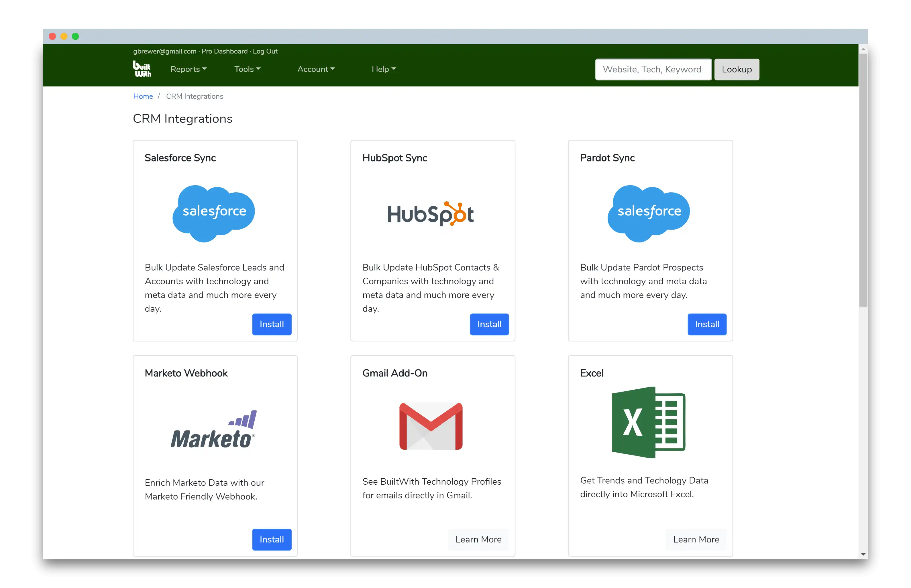Go to Home via breadcrumb
Screen dimensions: 911x588
(x=143, y=96)
